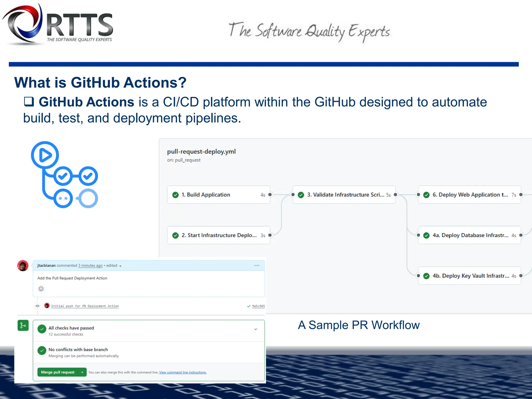The image size is (532, 399).
Task: Click the RTTS logo in the header
Action: click(x=58, y=24)
